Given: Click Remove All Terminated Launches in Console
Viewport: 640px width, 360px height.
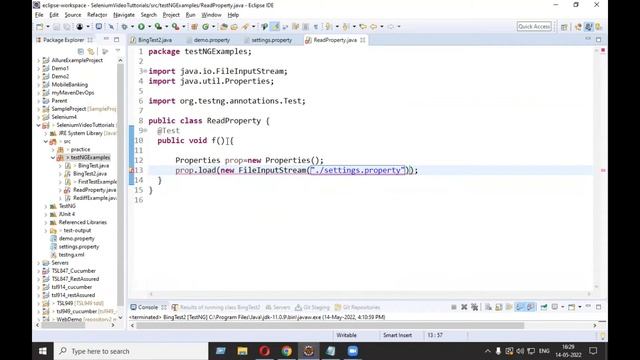Looking at the screenshot, I should [474, 307].
